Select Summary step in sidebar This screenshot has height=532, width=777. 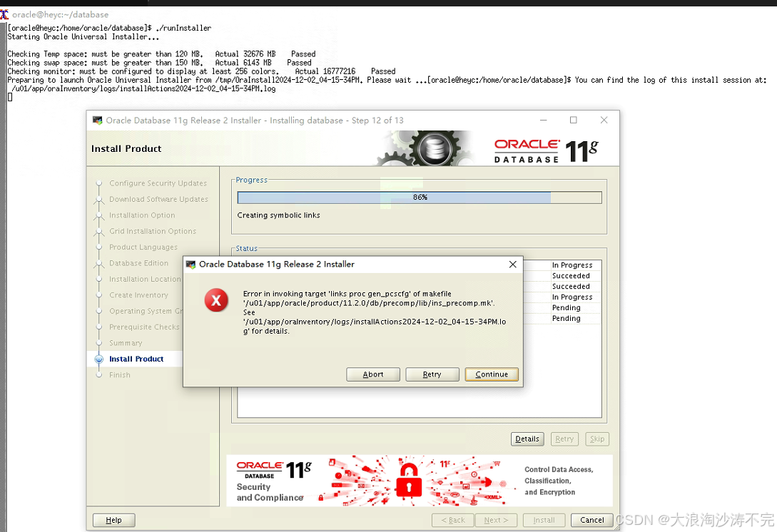click(x=126, y=343)
